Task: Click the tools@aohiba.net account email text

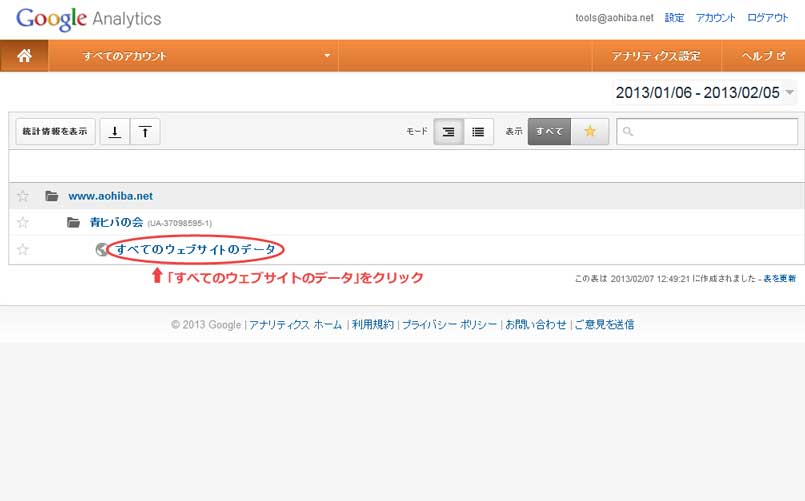Action: click(614, 18)
